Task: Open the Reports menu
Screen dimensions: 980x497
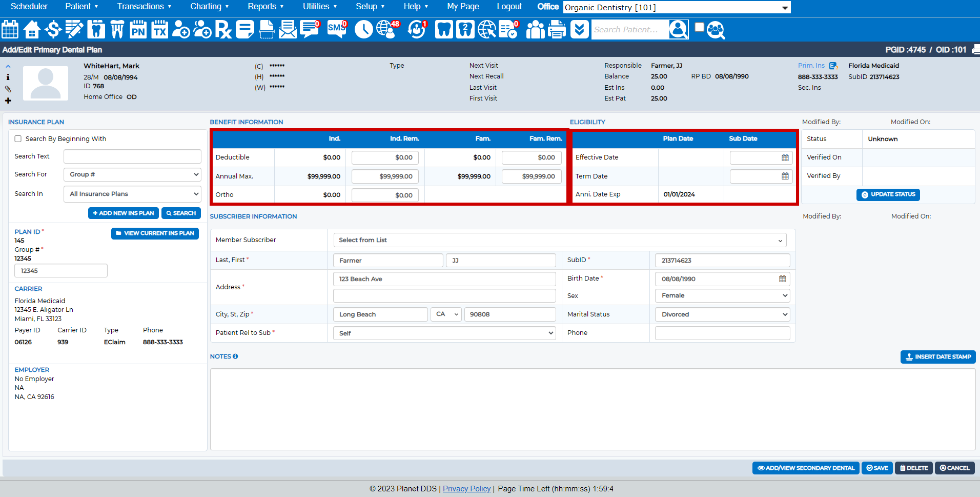Action: pyautogui.click(x=266, y=7)
